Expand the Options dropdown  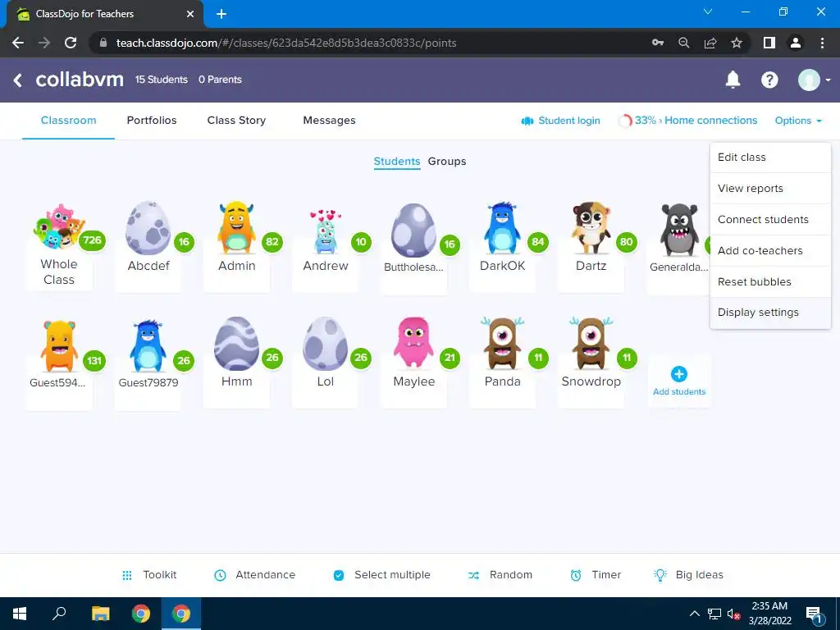coord(798,121)
